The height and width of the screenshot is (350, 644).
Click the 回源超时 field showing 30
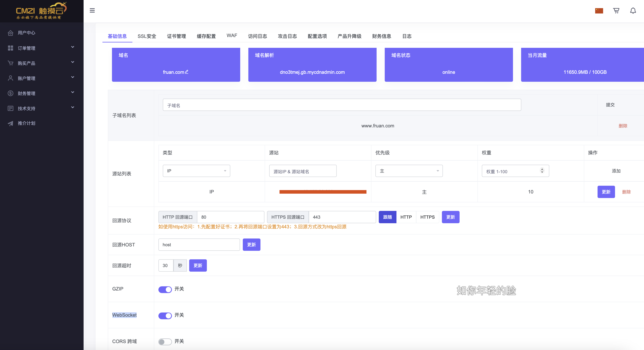point(166,265)
